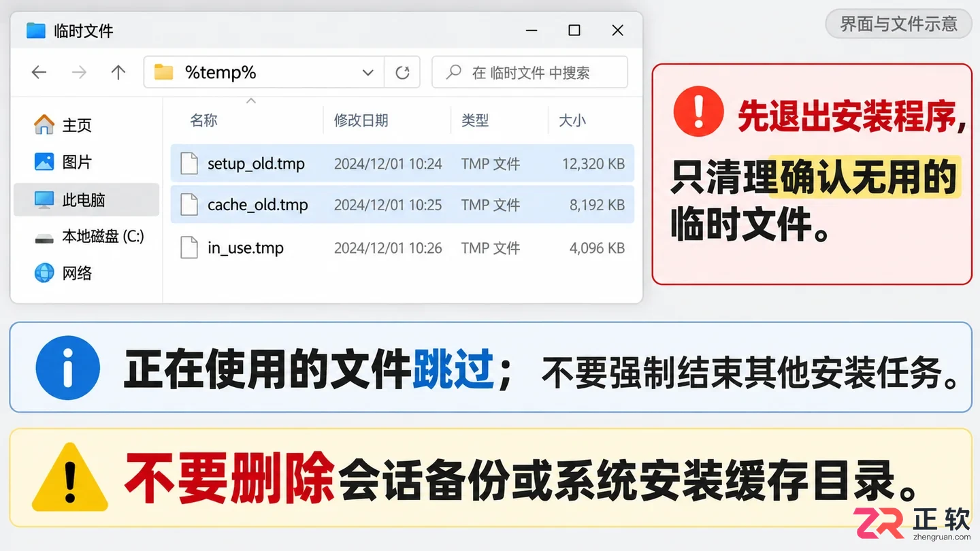
Task: Refresh the %temp% folder view
Action: click(402, 72)
